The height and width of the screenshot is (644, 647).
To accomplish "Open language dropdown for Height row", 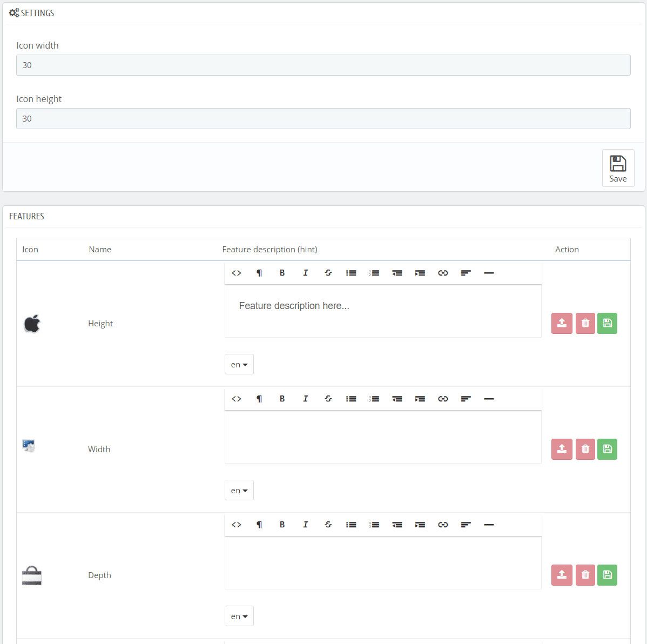I will tap(239, 365).
